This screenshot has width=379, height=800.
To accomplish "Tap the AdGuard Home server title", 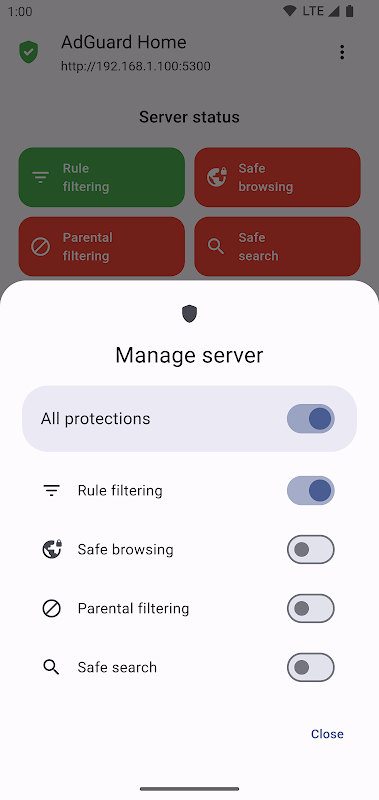I will click(124, 42).
